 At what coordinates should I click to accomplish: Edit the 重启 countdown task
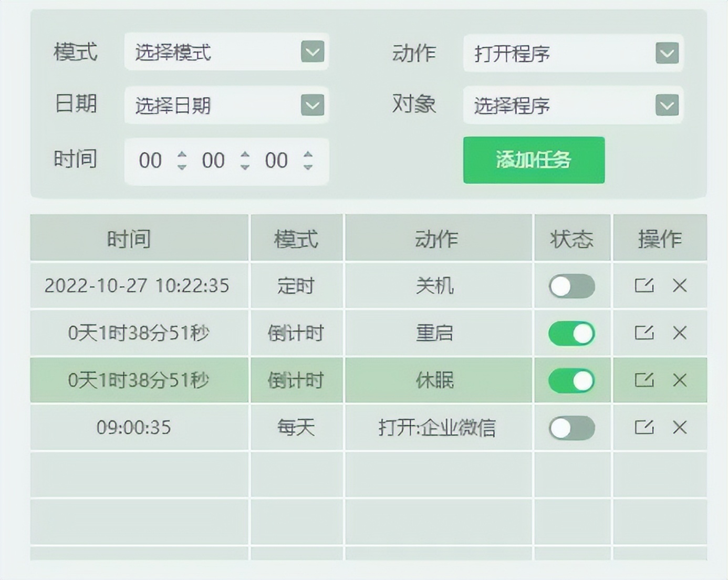(x=644, y=333)
